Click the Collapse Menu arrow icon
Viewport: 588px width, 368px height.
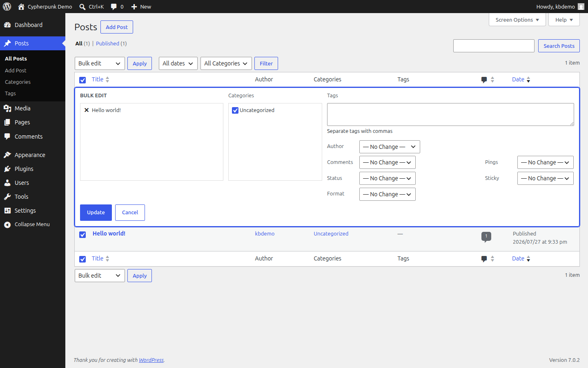point(7,224)
